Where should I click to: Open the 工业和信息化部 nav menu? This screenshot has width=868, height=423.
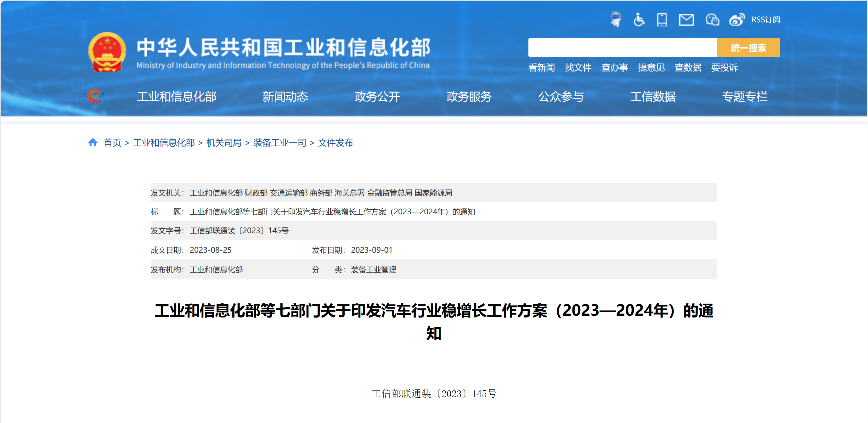[x=177, y=97]
